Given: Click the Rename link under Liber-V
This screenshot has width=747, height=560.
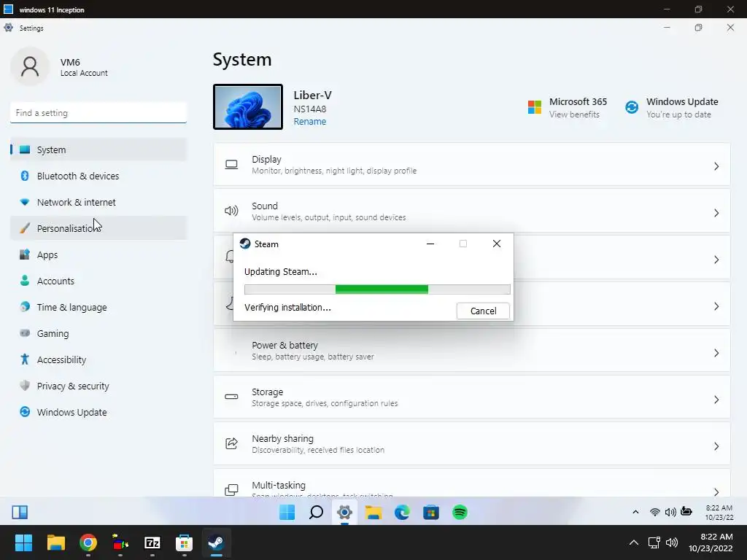Looking at the screenshot, I should pyautogui.click(x=309, y=122).
